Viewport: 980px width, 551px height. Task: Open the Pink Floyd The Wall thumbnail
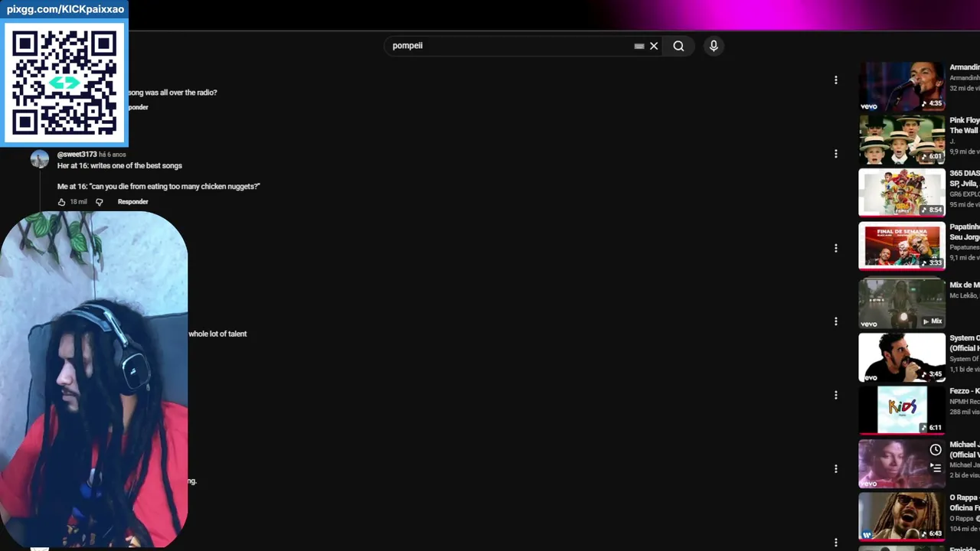902,139
